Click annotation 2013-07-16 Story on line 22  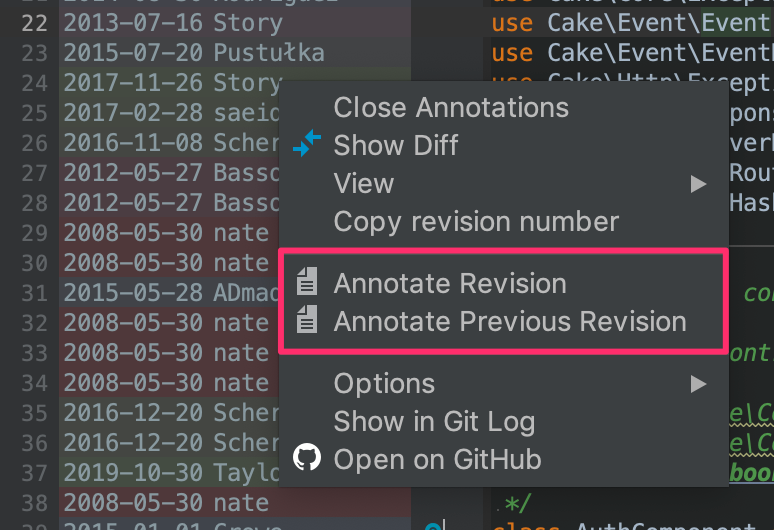pos(173,23)
